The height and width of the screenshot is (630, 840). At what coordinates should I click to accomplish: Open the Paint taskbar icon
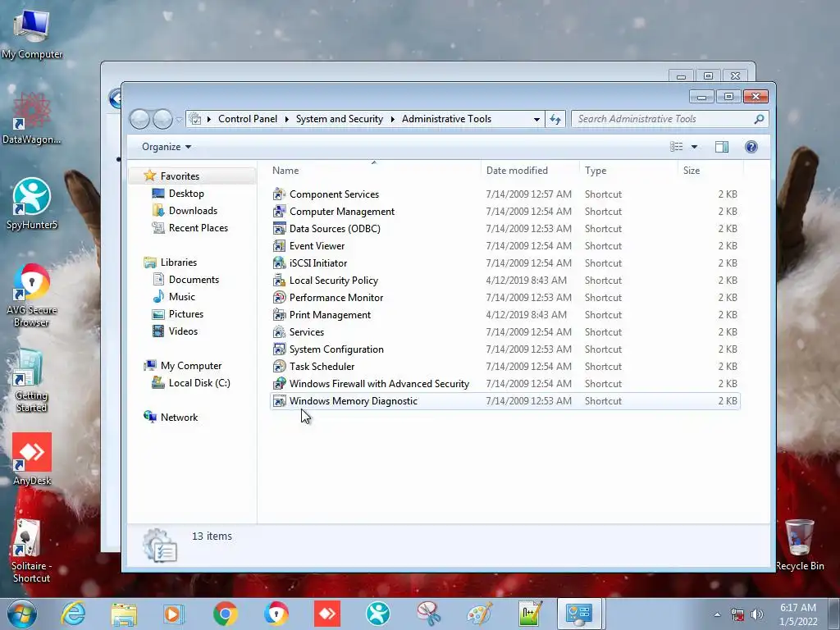point(479,614)
